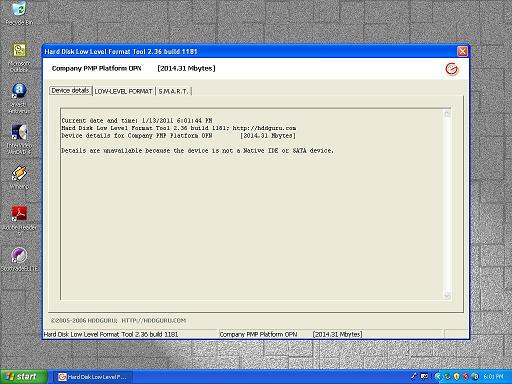This screenshot has width=512, height=384.
Task: Close the Low Level Format Tool window
Action: [x=462, y=51]
